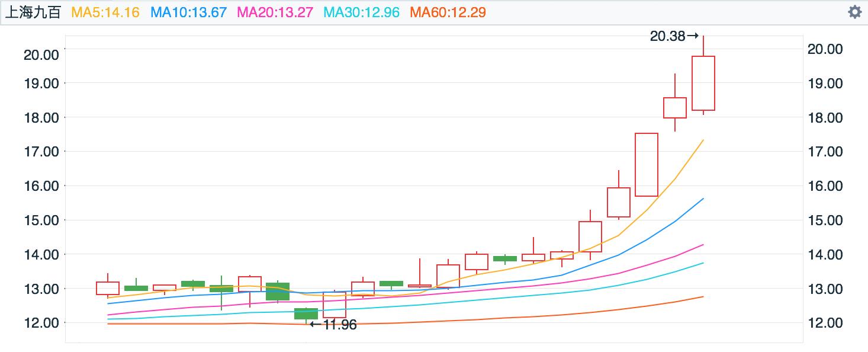This screenshot has width=868, height=352.
Task: Click the 12.00 label on left axis
Action: click(41, 323)
